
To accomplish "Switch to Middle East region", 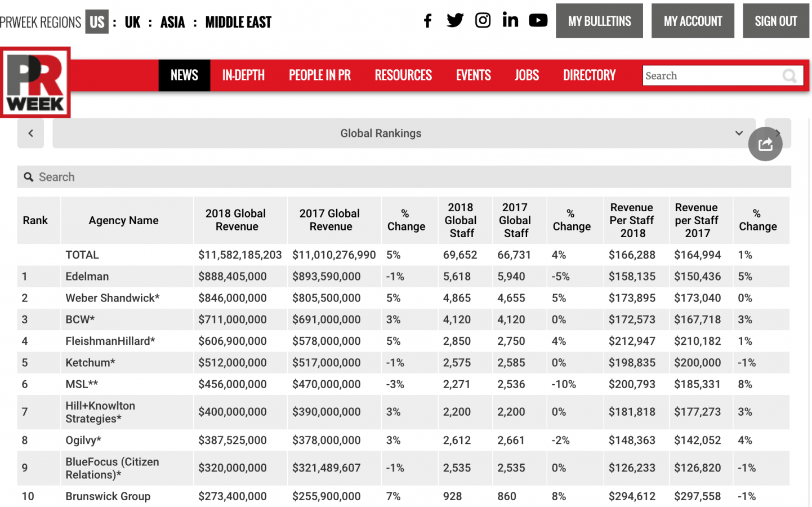I will (x=238, y=22).
